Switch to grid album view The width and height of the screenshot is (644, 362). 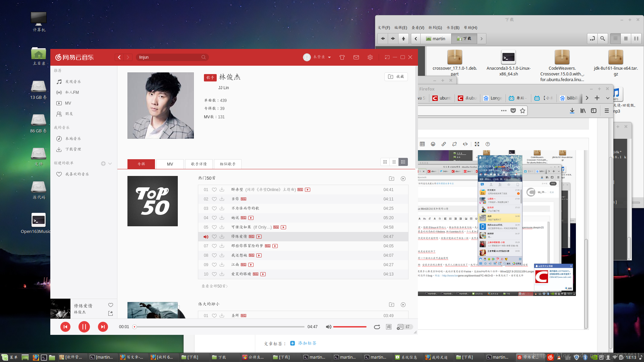point(385,162)
